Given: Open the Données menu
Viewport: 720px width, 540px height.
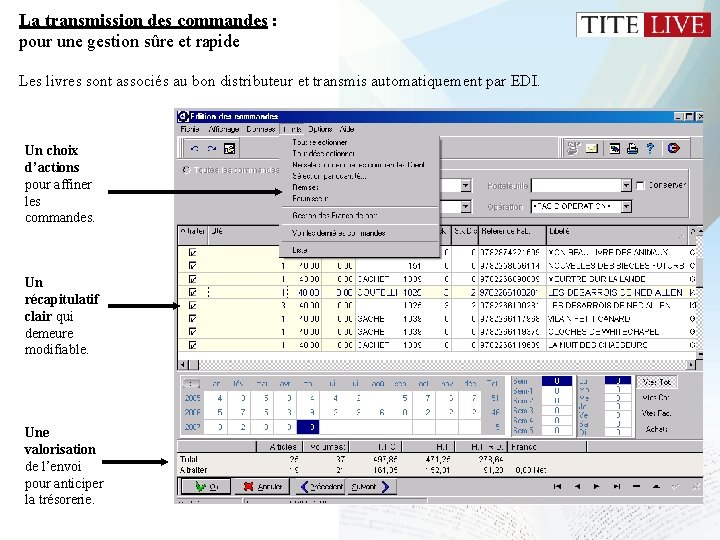Looking at the screenshot, I should click(x=260, y=129).
